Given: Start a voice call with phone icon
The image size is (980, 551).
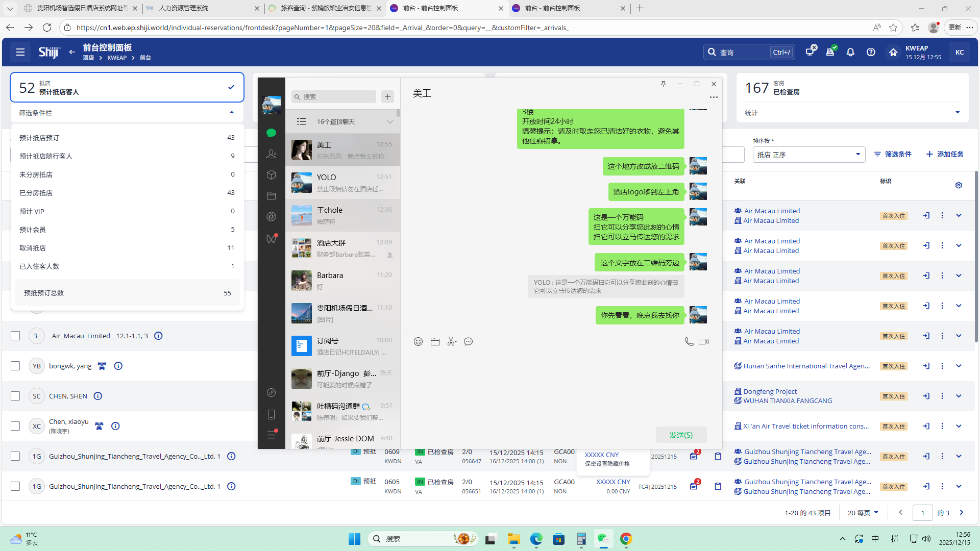Looking at the screenshot, I should pos(689,342).
